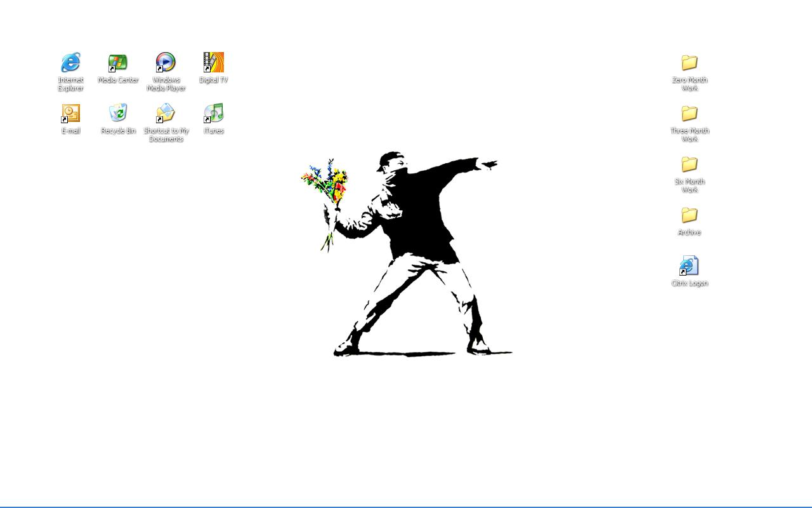Select the Archive folder
Screen dimensions: 812x508
pyautogui.click(x=690, y=215)
